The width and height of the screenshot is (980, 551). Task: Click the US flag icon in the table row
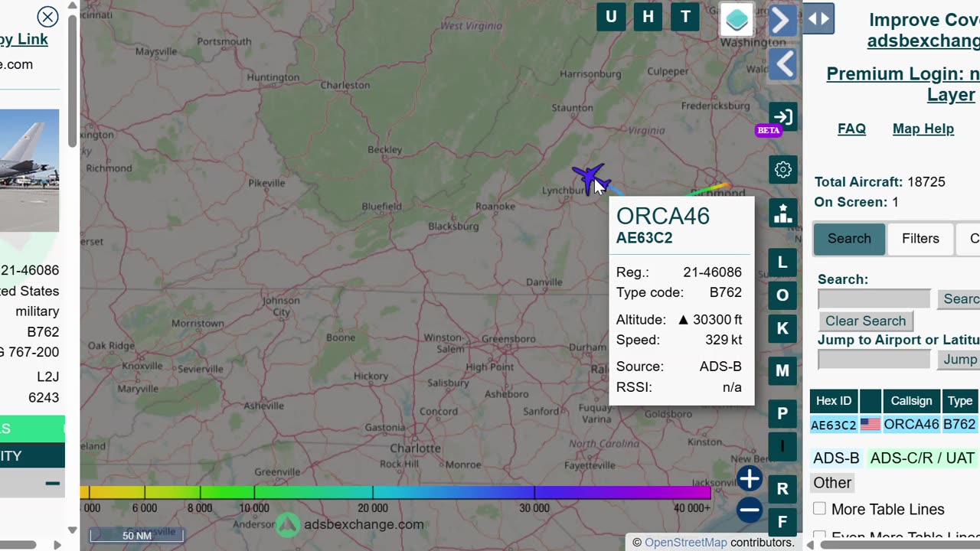871,424
